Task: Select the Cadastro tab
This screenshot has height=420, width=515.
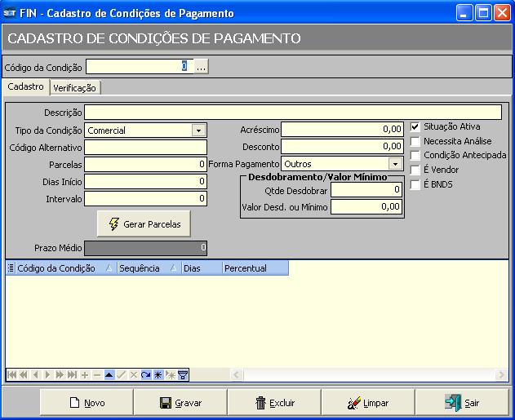Action: [x=26, y=86]
